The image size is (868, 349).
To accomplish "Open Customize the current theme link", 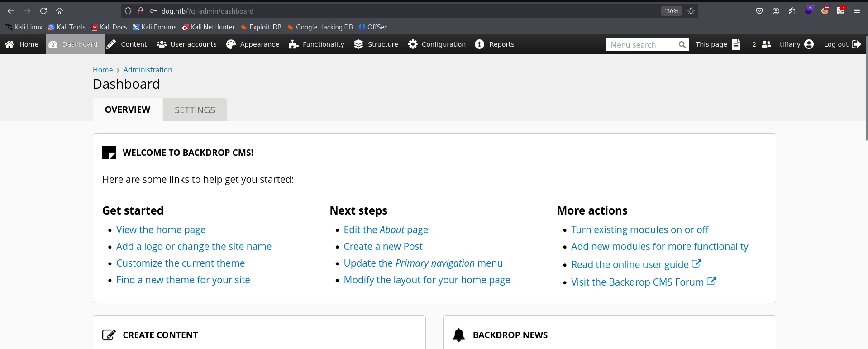I will (181, 263).
